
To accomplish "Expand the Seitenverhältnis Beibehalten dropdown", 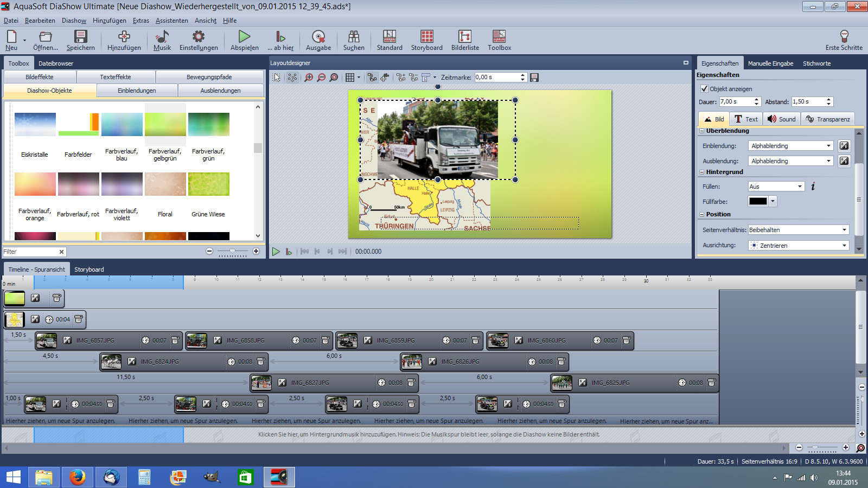I will 798,230.
